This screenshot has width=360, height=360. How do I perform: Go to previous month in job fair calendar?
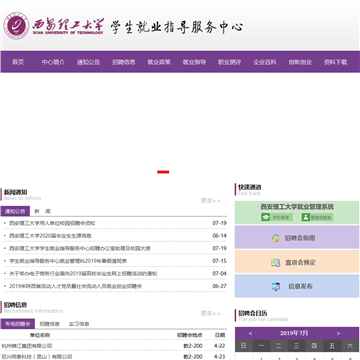pos(250,333)
